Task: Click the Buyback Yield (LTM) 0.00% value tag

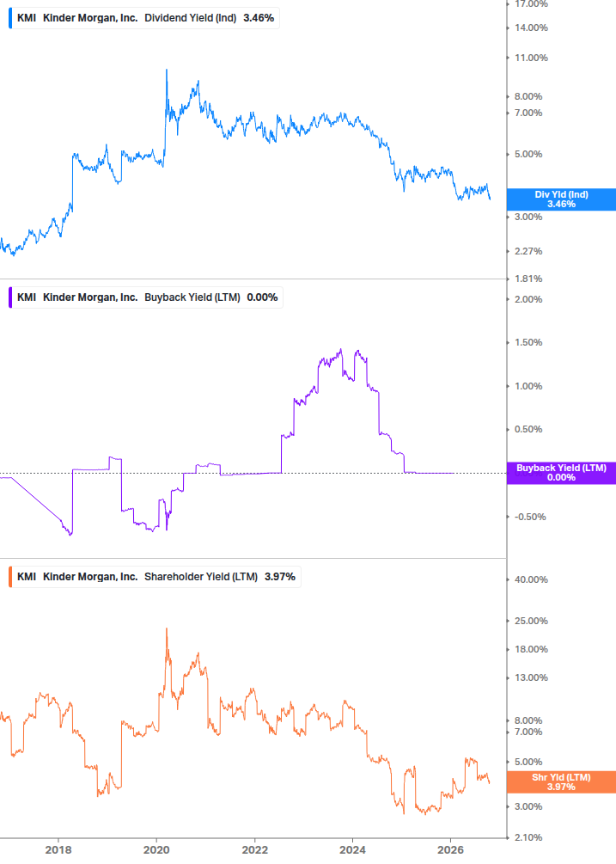Action: 561,473
